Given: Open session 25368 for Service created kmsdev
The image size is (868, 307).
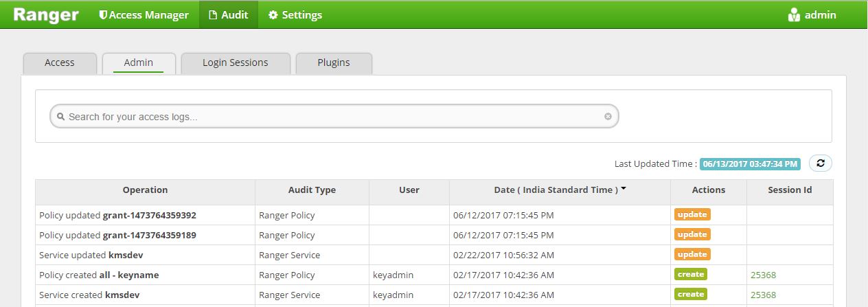Looking at the screenshot, I should pos(763,295).
